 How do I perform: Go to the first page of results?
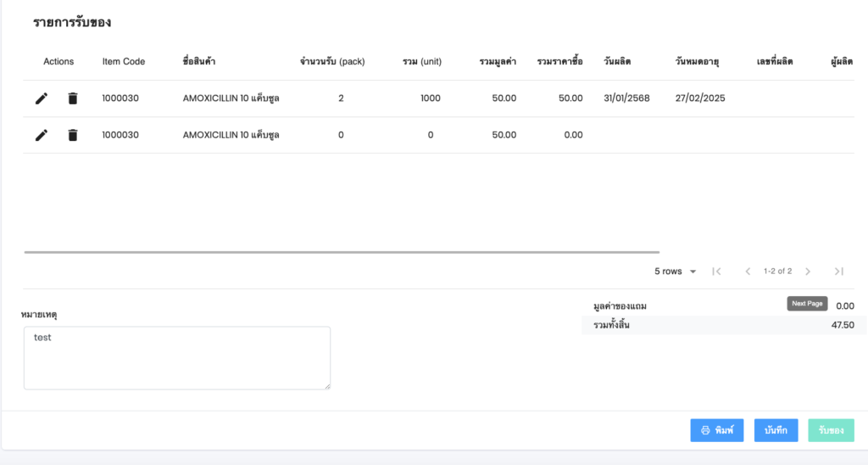tap(716, 272)
